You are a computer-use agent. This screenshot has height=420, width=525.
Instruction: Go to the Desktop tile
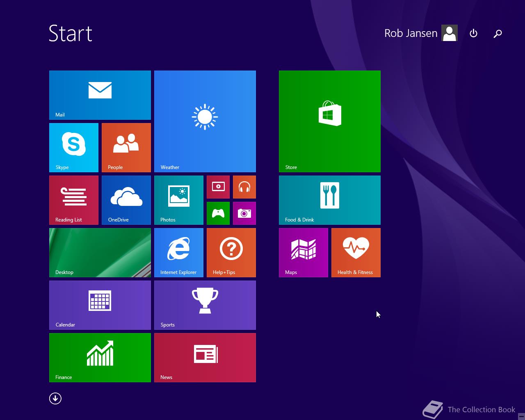pos(100,253)
